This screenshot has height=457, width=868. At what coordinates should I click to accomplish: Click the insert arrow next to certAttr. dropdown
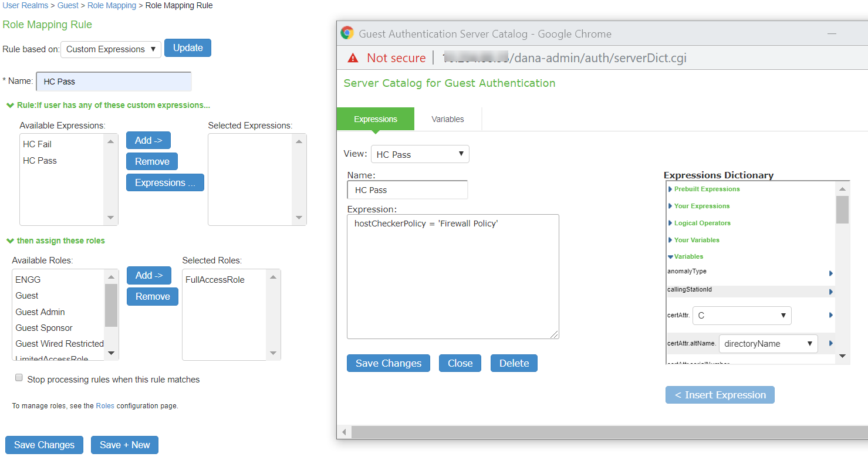(x=831, y=315)
